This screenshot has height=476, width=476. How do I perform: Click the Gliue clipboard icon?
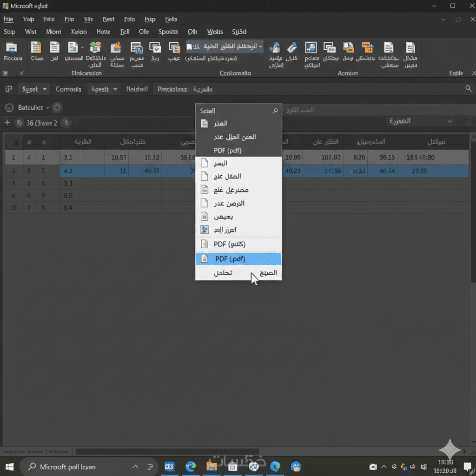coord(36,48)
